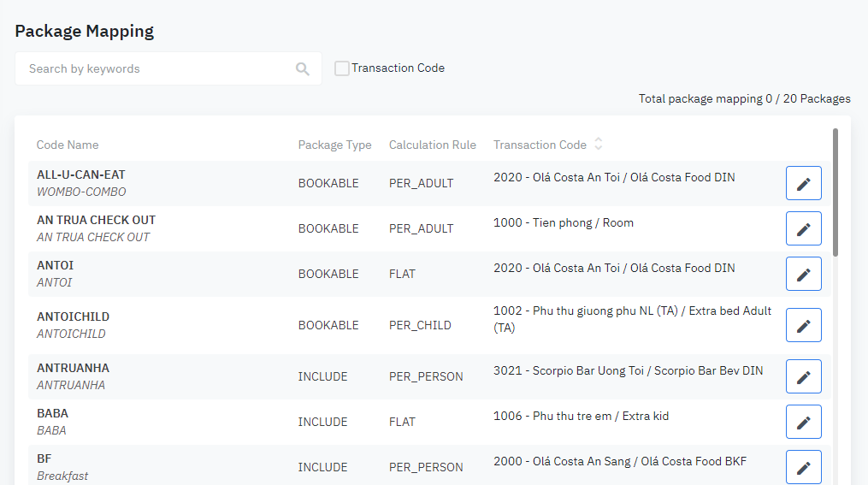The image size is (868, 485).
Task: Edit the AN TRUA CHECK OUT package mapping
Action: 803,228
